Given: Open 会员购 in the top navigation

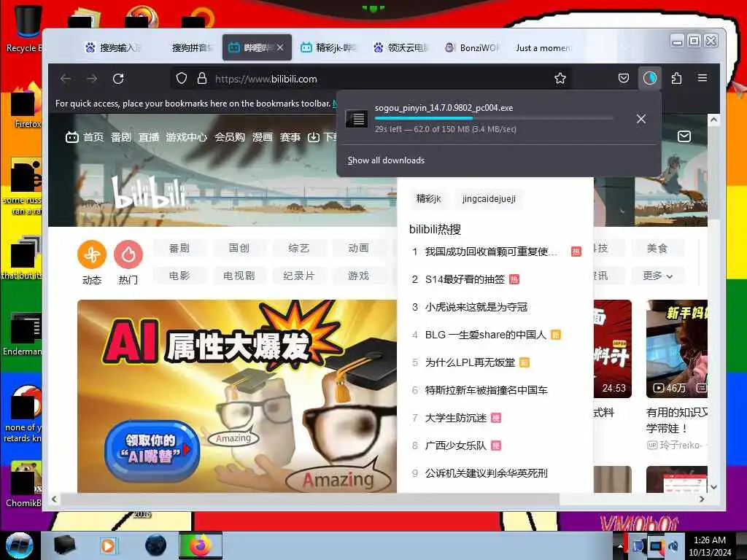Looking at the screenshot, I should point(230,137).
